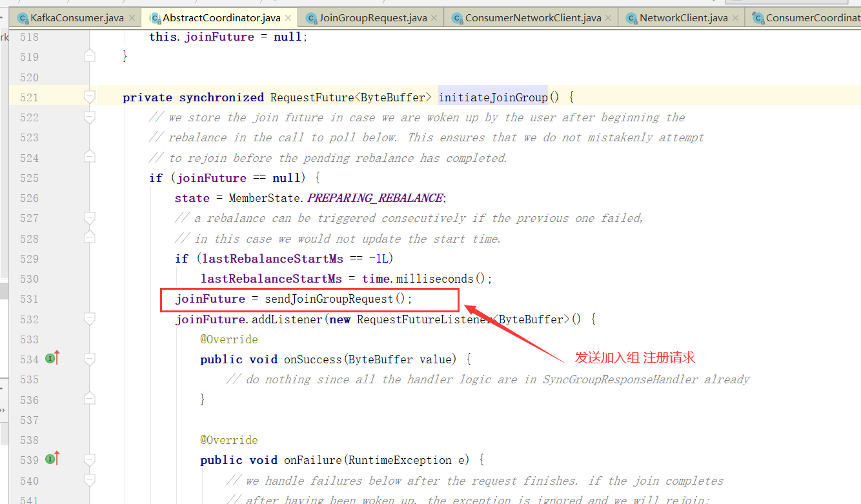Close the AbstractCoordinator.java tab
Viewport: 861px width, 504px height.
pos(288,18)
